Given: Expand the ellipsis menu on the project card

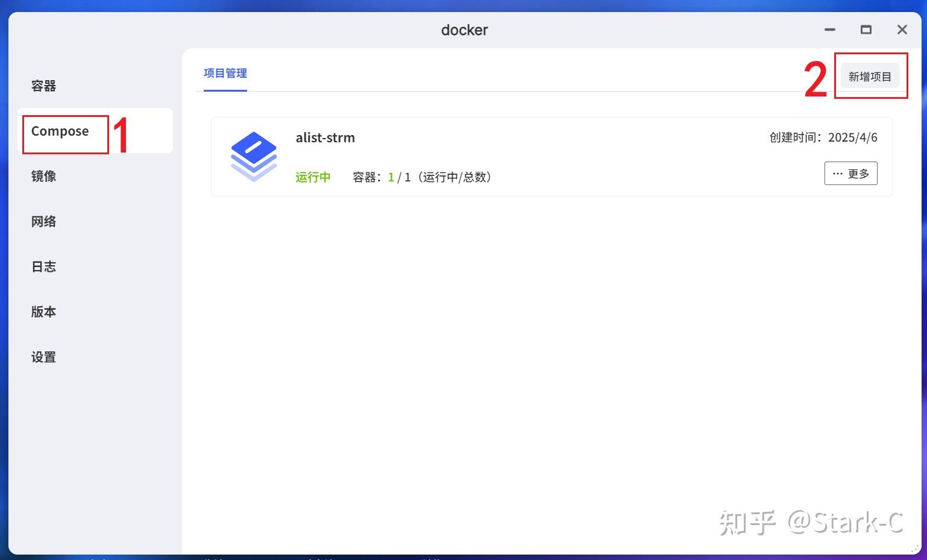Looking at the screenshot, I should tap(850, 173).
